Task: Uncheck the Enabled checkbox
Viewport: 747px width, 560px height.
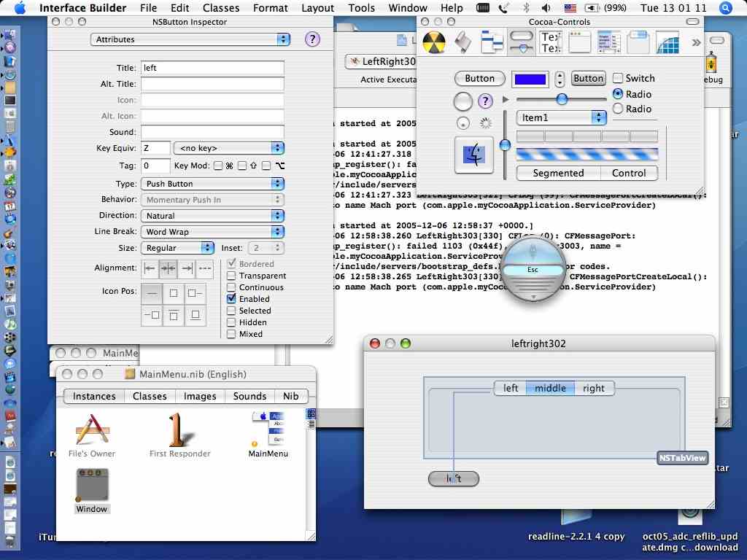Action: point(231,298)
